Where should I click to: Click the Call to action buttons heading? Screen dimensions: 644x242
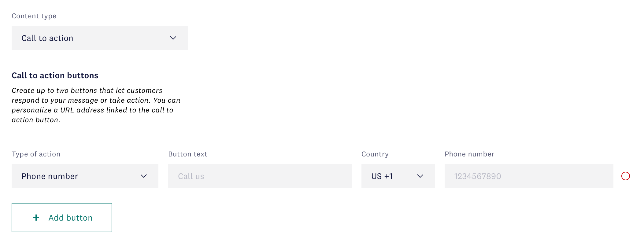(x=55, y=75)
